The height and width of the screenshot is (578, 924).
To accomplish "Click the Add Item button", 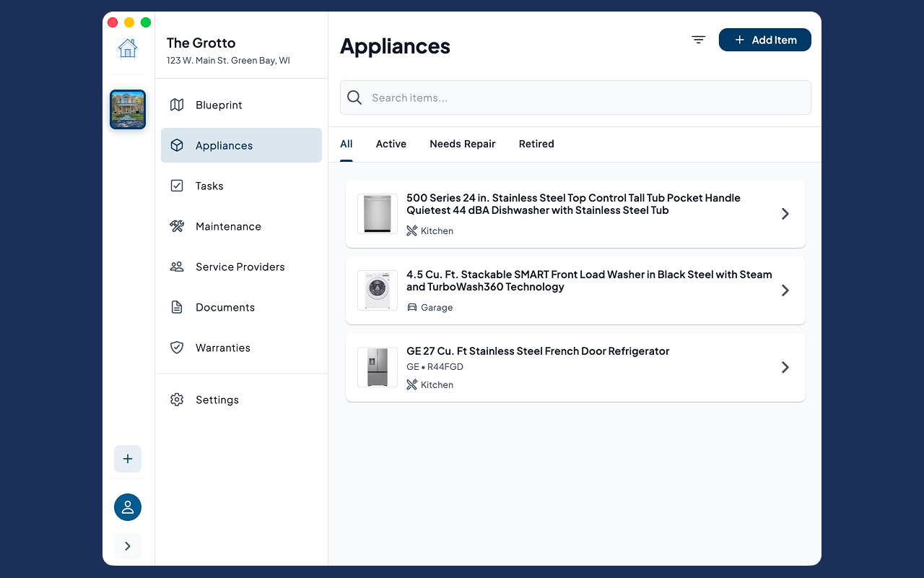I will [765, 40].
